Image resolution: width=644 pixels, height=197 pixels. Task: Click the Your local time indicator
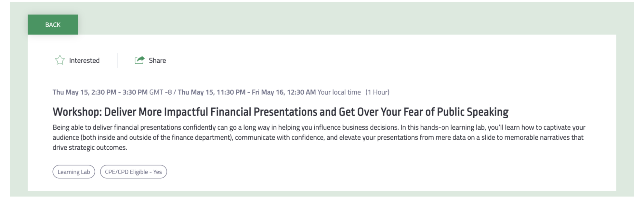pyautogui.click(x=339, y=92)
